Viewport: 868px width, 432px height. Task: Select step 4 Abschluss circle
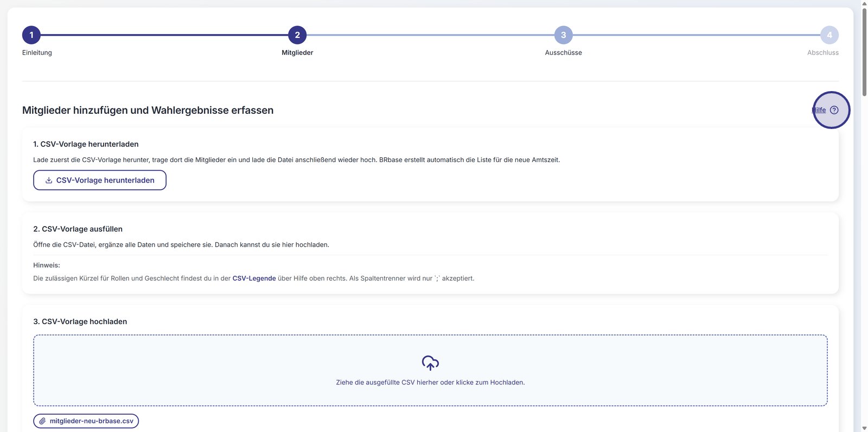[829, 35]
